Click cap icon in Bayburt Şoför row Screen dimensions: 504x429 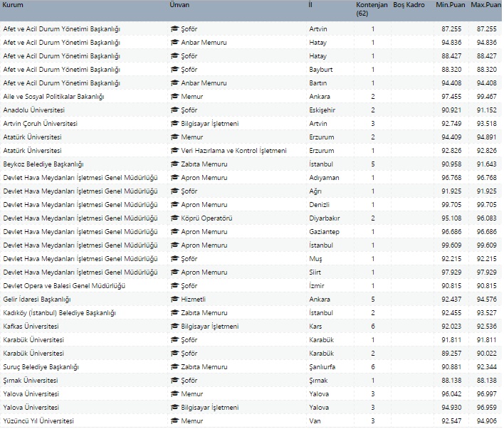174,70
